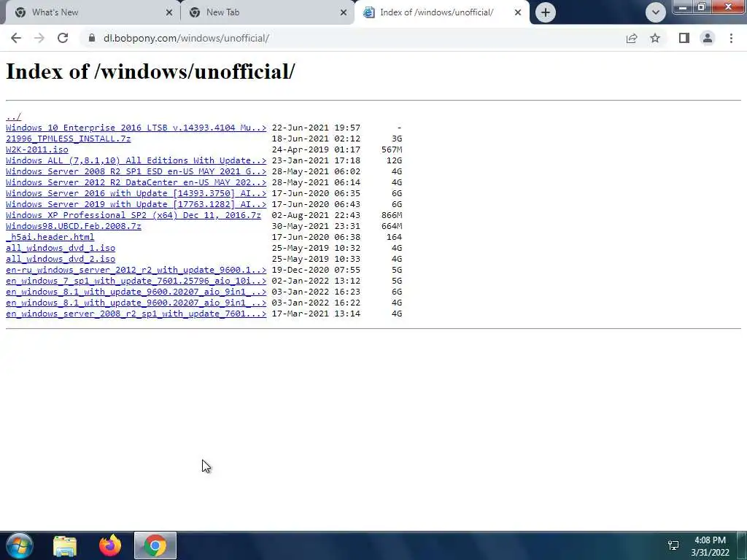The width and height of the screenshot is (747, 560).
Task: Click the date 02-Aug-2021 22:43
Action: 316,215
